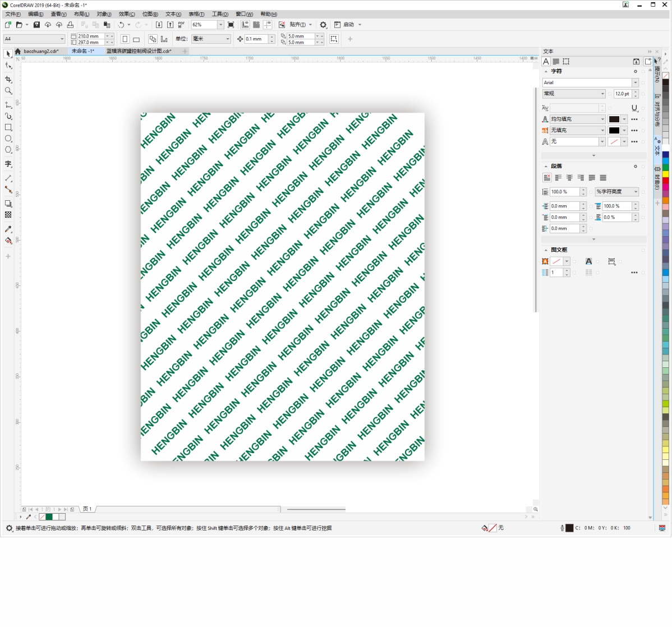Open the 效果 menu
This screenshot has width=672, height=627.
(127, 14)
